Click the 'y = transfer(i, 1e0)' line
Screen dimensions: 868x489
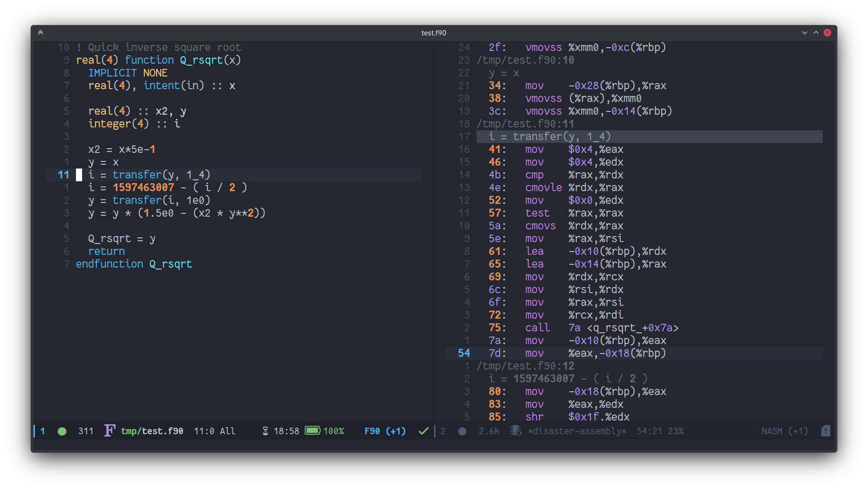pos(149,200)
